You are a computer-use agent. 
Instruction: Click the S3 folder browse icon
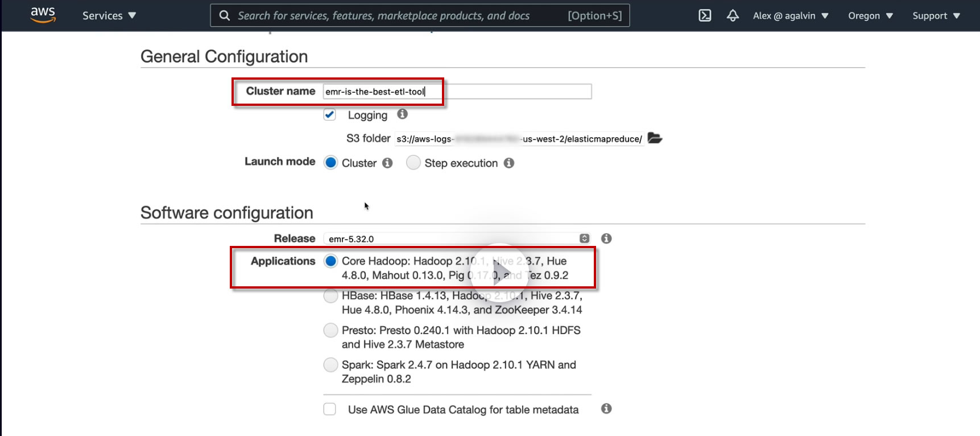coord(655,138)
